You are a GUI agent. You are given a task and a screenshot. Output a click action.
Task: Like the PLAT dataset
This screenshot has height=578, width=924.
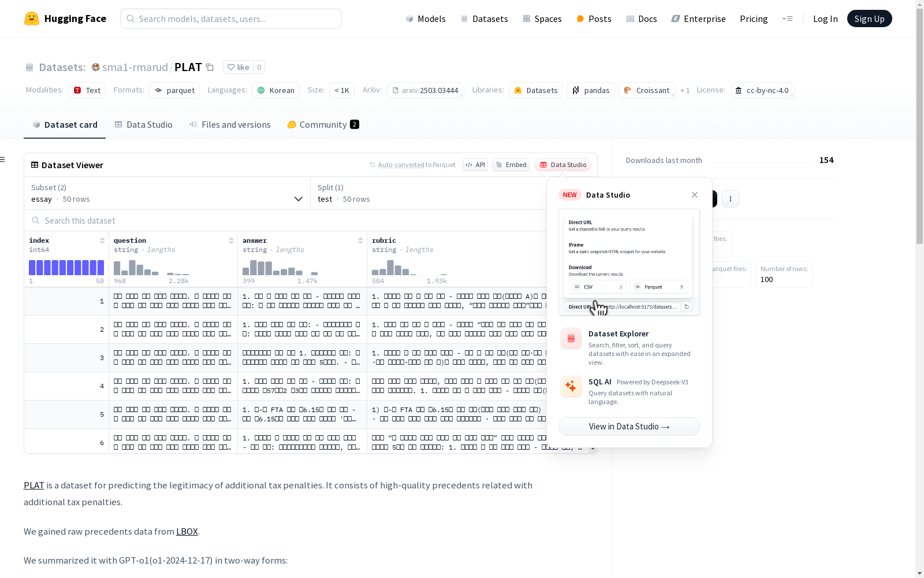[238, 67]
